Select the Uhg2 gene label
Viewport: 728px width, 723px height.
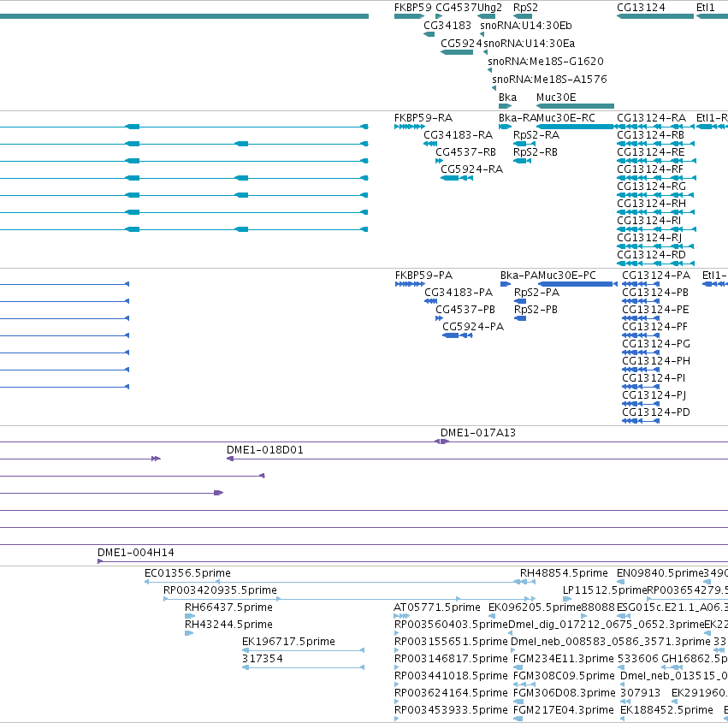tap(490, 8)
